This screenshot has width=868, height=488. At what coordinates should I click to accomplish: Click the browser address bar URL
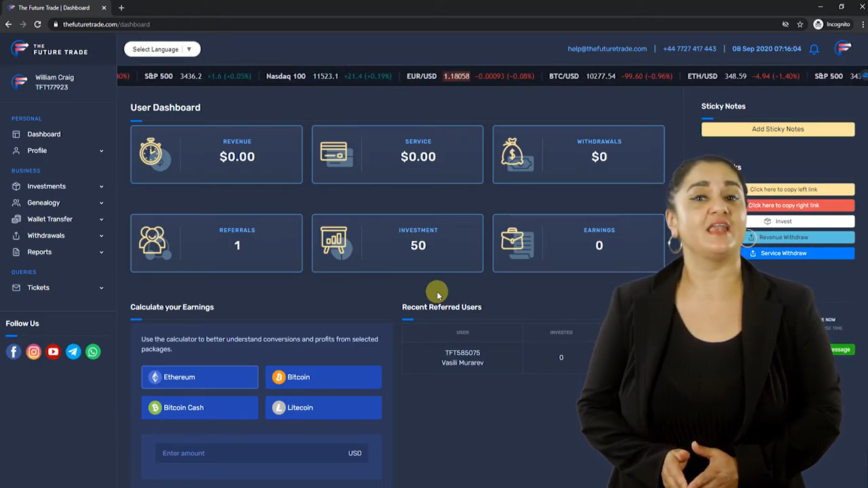coord(106,24)
